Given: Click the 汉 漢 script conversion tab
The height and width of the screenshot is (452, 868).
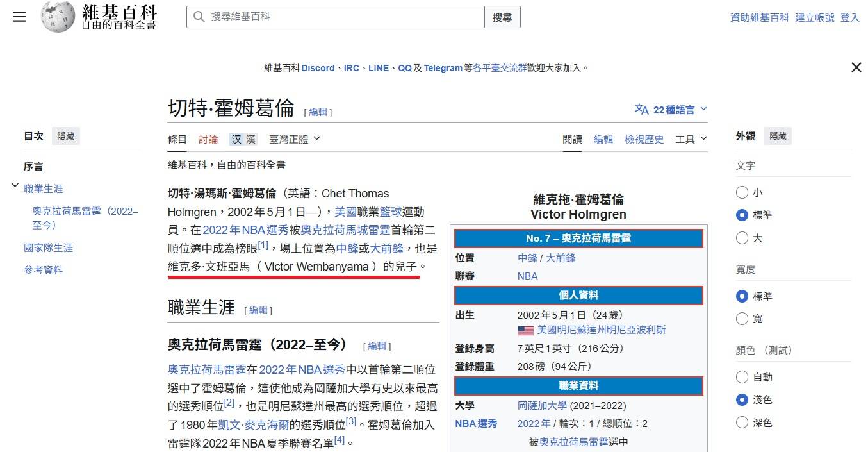Looking at the screenshot, I should tap(243, 139).
